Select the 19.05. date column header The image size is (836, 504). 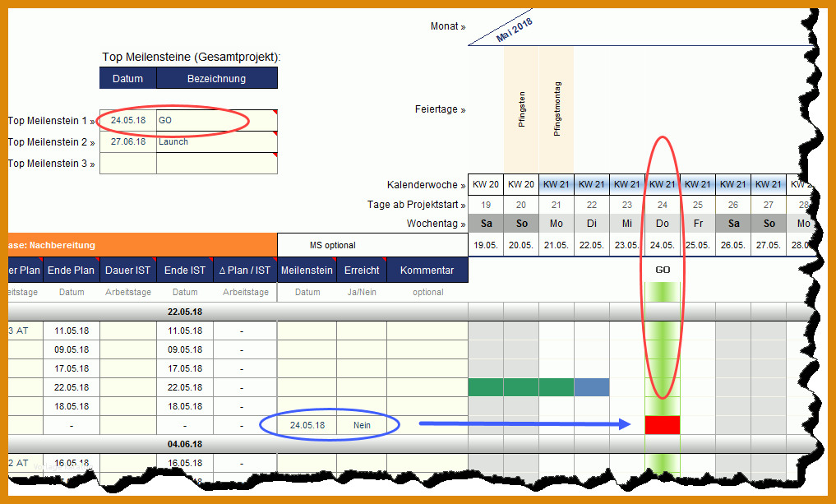(486, 245)
